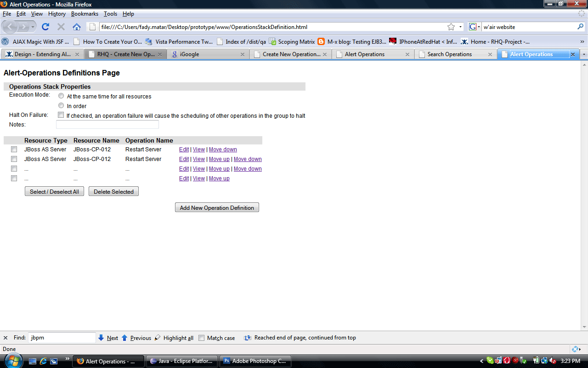Image resolution: width=588 pixels, height=368 pixels.
Task: Click inside the Notes text field
Action: coord(107,125)
